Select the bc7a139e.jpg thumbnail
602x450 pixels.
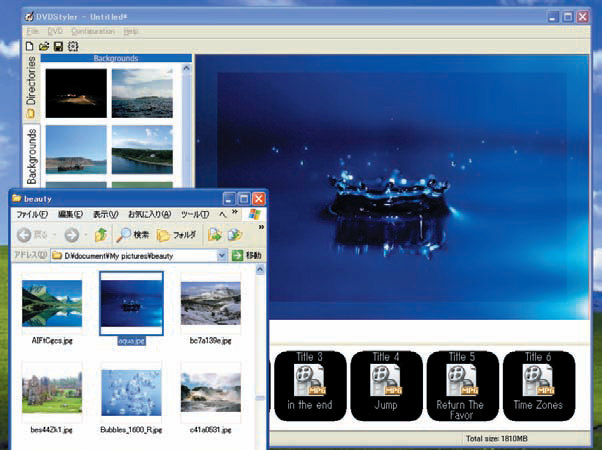tap(211, 303)
